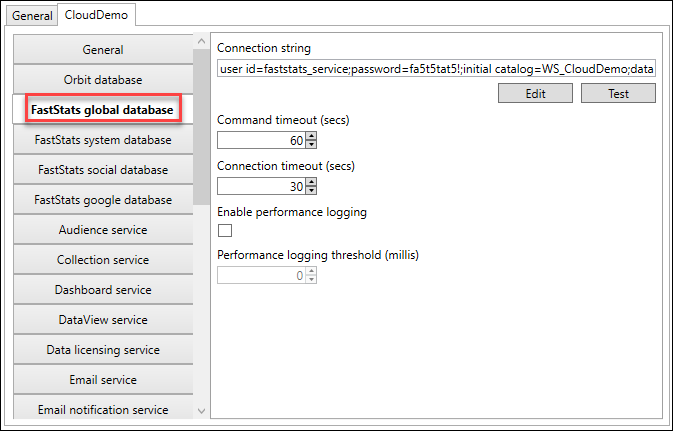
Task: Open DataView service settings
Action: pos(103,320)
